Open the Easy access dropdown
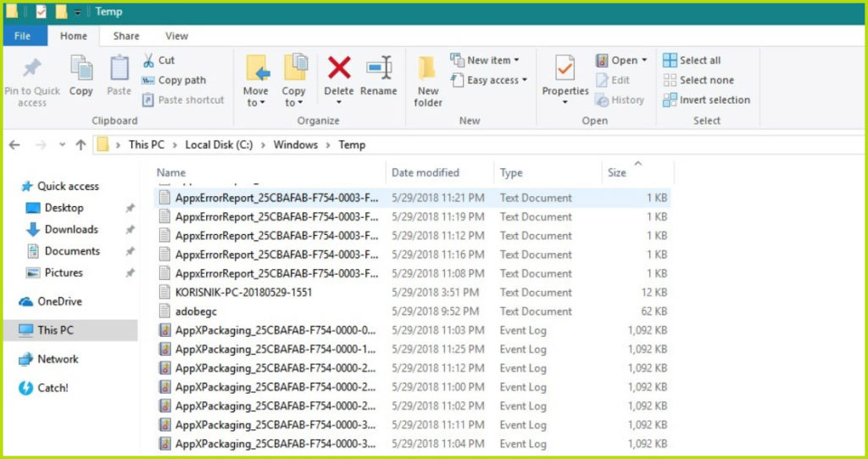 (x=489, y=80)
